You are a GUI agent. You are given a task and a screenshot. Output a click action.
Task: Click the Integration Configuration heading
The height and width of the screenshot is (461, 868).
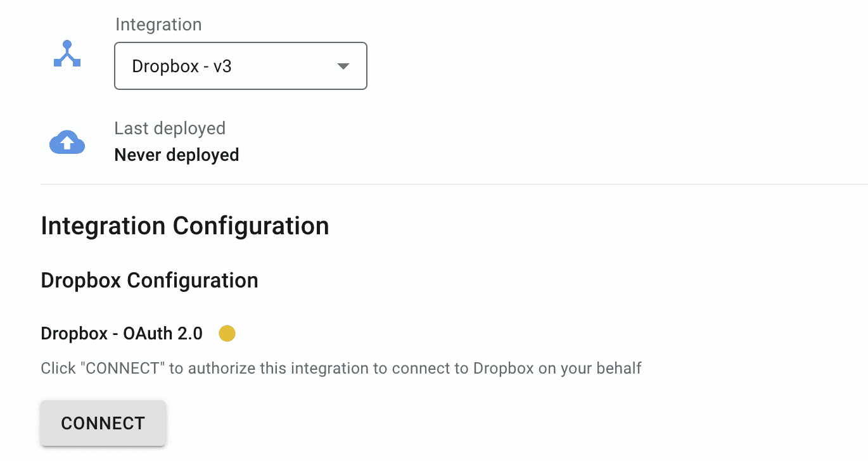(x=185, y=226)
